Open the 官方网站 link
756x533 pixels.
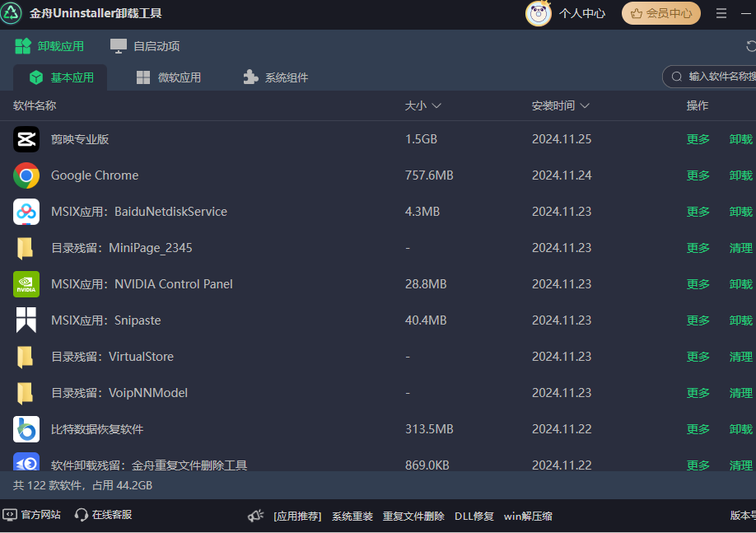32,515
